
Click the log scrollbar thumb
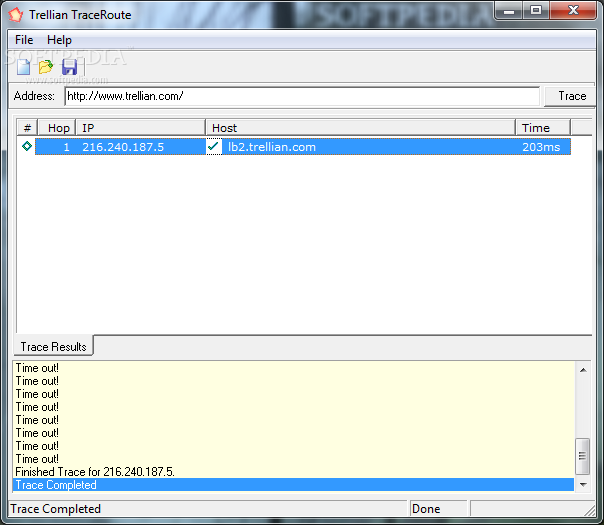click(582, 456)
